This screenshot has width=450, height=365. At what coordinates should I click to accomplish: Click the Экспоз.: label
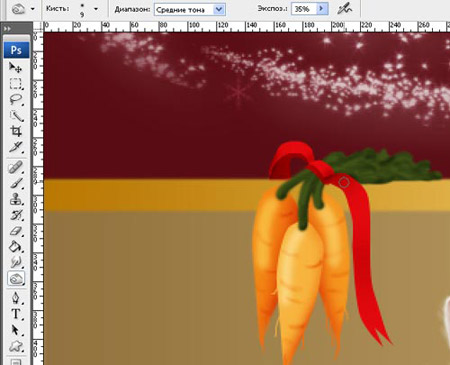(x=272, y=9)
